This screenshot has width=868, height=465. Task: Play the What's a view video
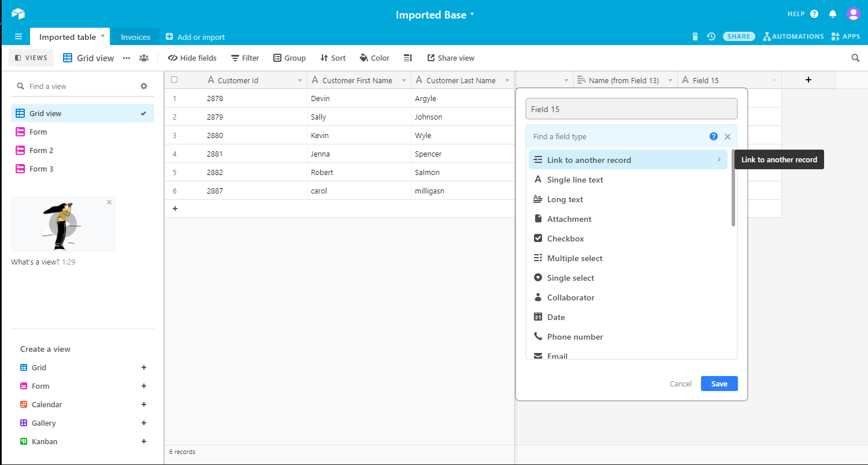[x=62, y=224]
